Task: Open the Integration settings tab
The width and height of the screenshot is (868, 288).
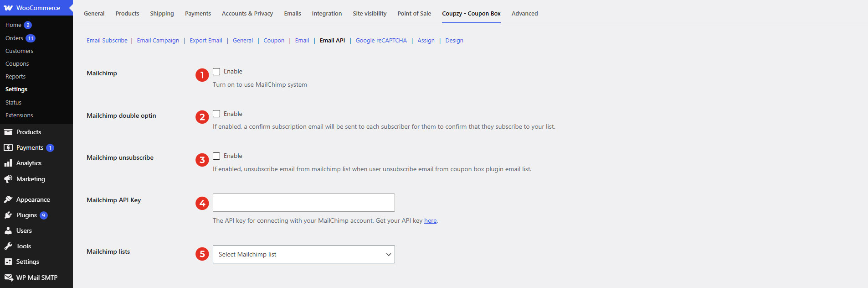Action: click(327, 13)
